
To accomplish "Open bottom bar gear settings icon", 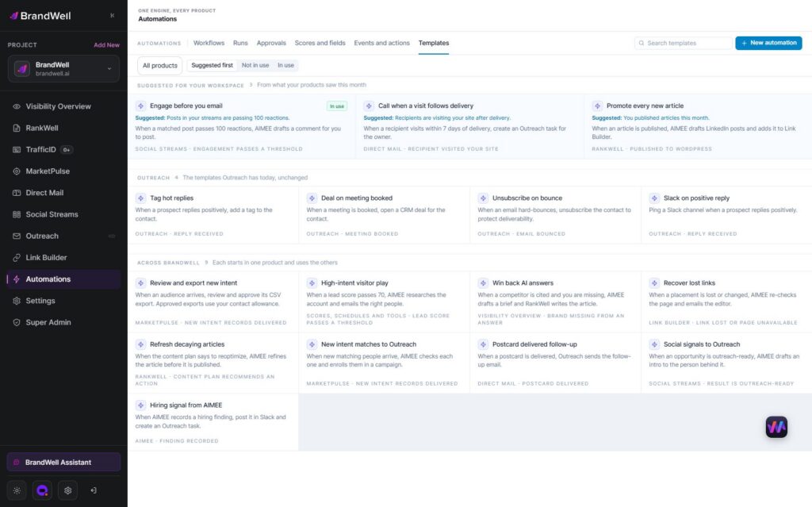I will (x=68, y=490).
